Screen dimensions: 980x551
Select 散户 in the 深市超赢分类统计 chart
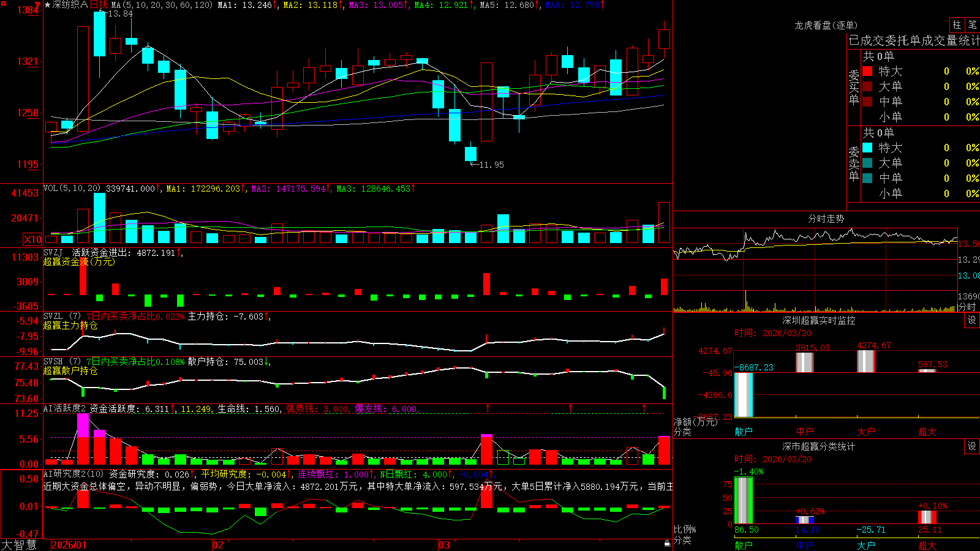[x=744, y=545]
